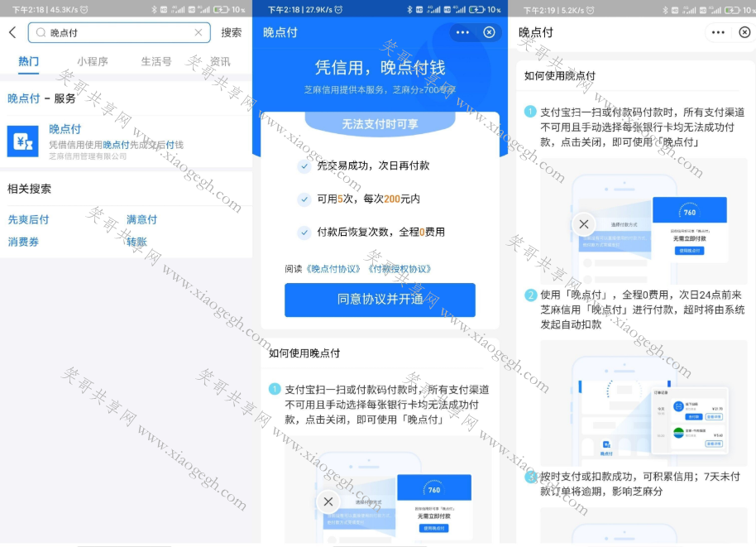The width and height of the screenshot is (756, 547).
Task: Click related search 转账
Action: point(136,242)
